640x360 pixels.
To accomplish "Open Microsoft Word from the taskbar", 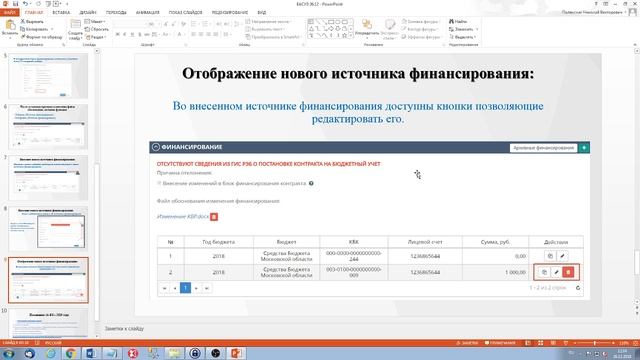I will pyautogui.click(x=91, y=353).
